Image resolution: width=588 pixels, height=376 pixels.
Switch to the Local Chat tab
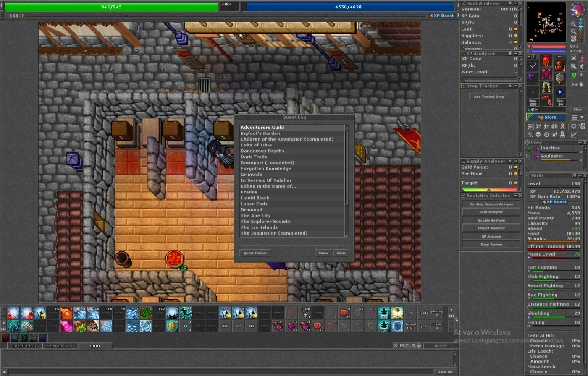pos(24,346)
